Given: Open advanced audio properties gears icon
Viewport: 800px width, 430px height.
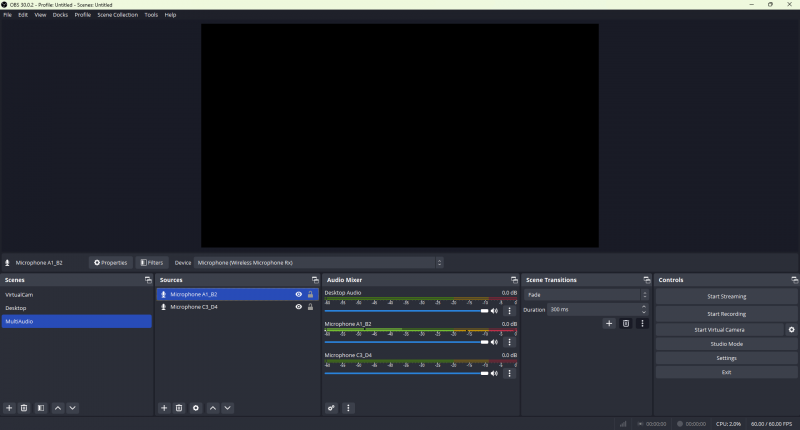Looking at the screenshot, I should click(332, 408).
